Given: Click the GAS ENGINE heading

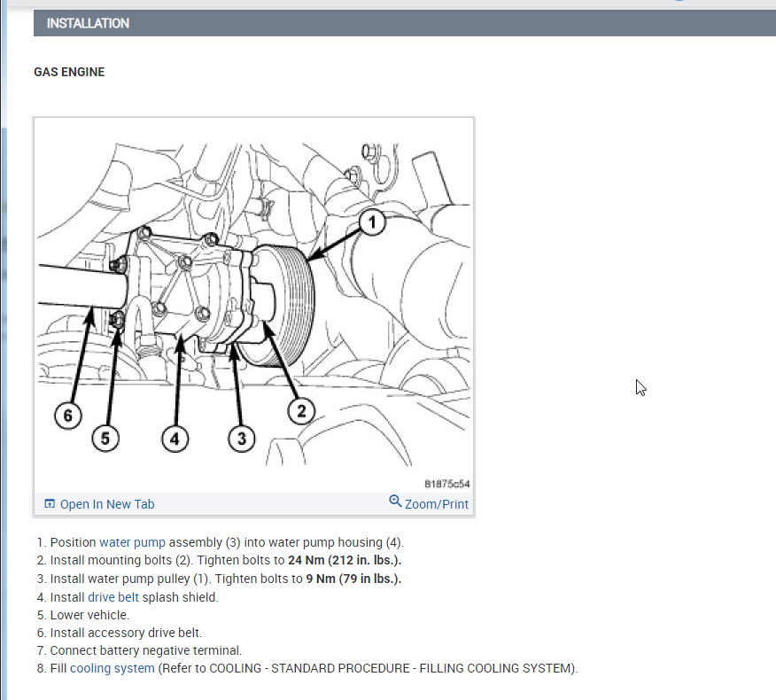Looking at the screenshot, I should click(x=69, y=73).
